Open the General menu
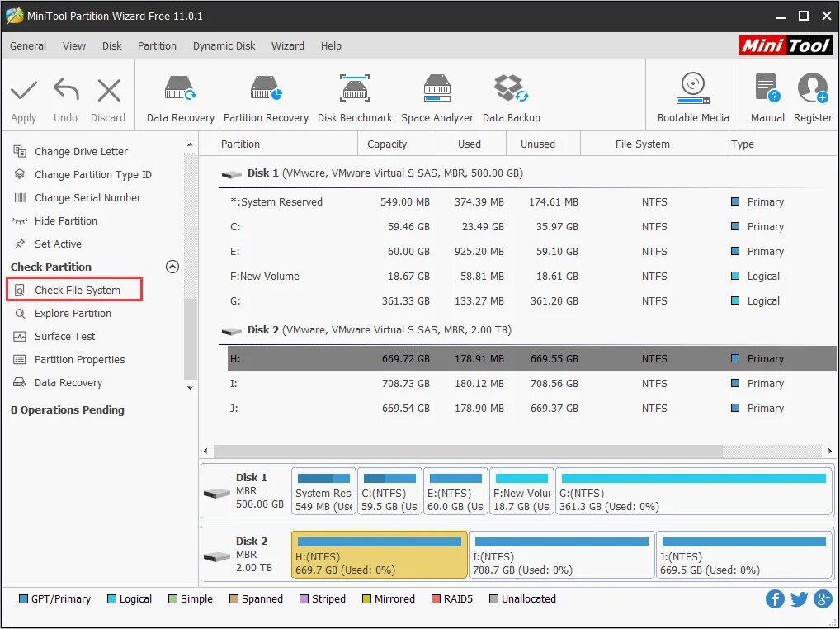840x629 pixels. click(x=28, y=46)
